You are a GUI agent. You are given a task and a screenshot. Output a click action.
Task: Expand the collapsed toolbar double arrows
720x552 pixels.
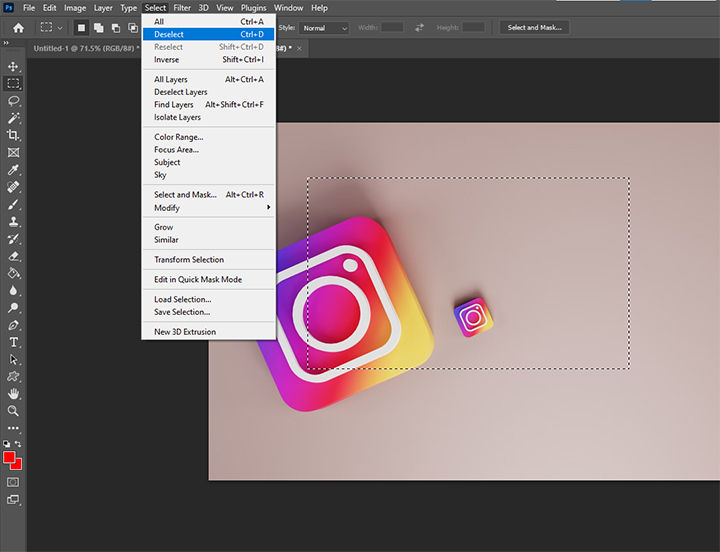(6, 43)
